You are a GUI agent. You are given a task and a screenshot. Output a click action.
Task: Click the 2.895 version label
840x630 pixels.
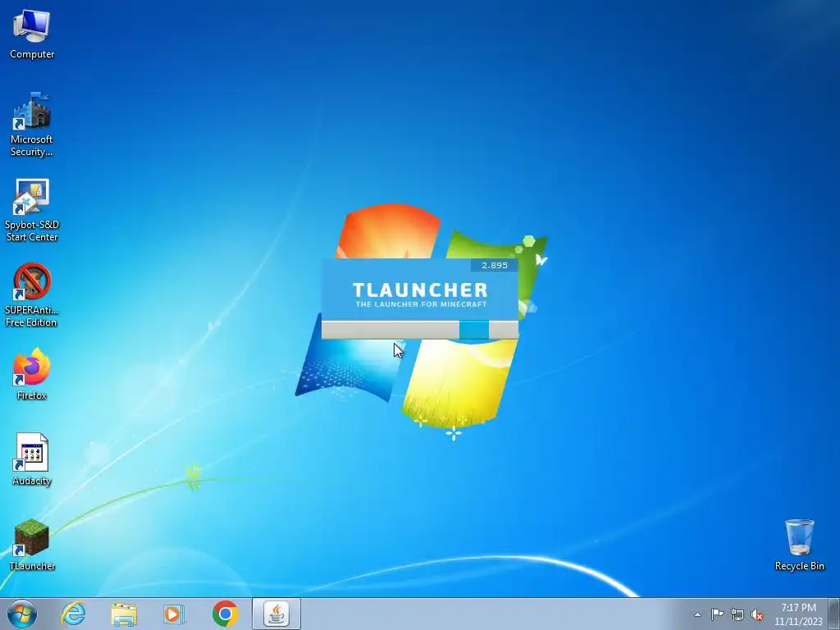pos(495,265)
